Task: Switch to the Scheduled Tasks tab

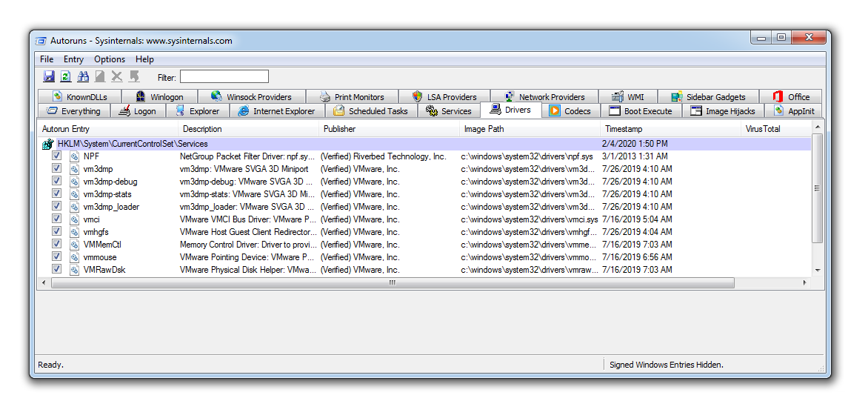Action: [x=370, y=111]
